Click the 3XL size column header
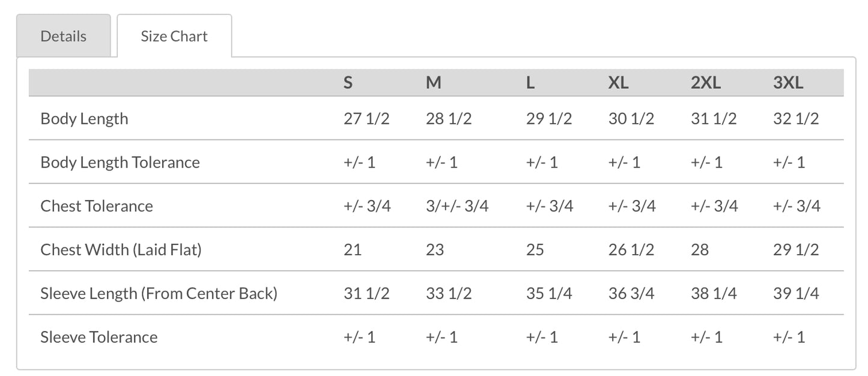 click(788, 83)
